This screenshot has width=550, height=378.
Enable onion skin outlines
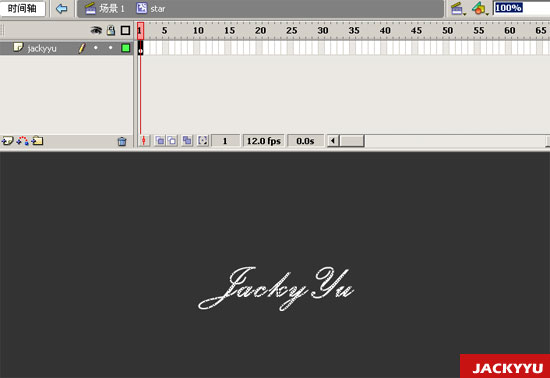click(172, 141)
